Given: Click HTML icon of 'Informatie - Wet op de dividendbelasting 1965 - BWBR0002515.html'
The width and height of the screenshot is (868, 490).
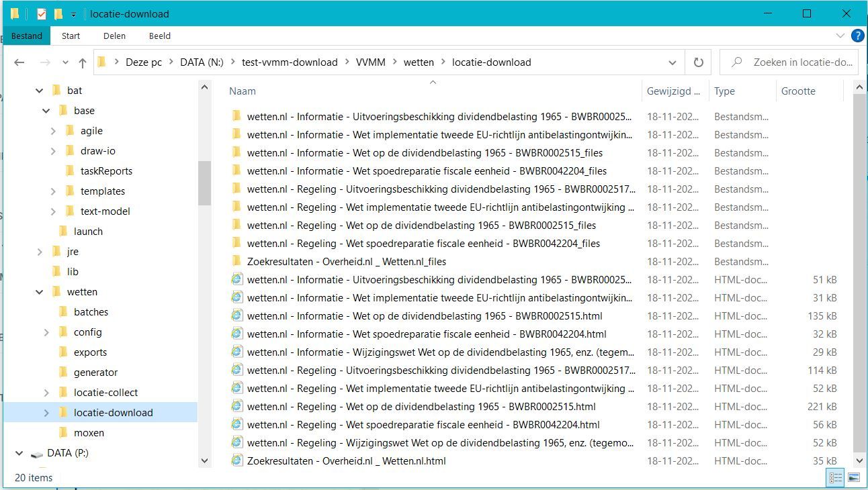Looking at the screenshot, I should click(x=236, y=315).
